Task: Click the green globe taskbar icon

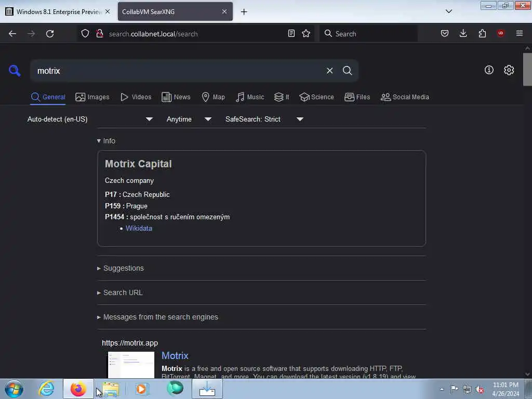Action: coord(175,388)
